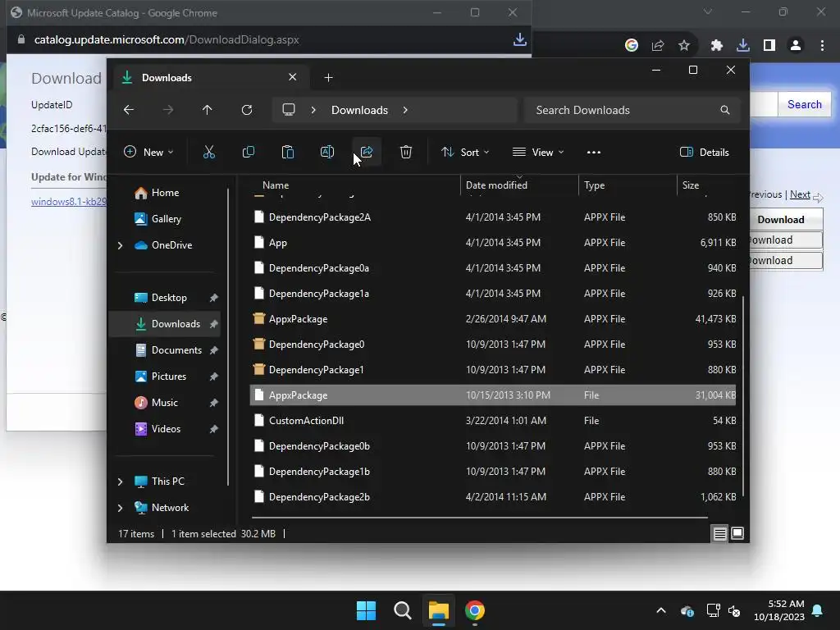Refresh the Downloads folder view
Image resolution: width=840 pixels, height=630 pixels.
[247, 110]
